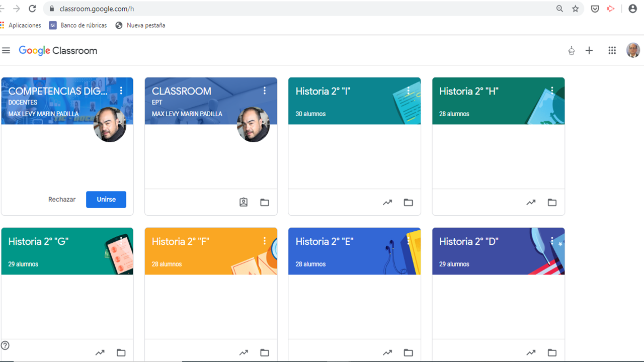Open options menu for CLASSROOM EPT class

265,90
